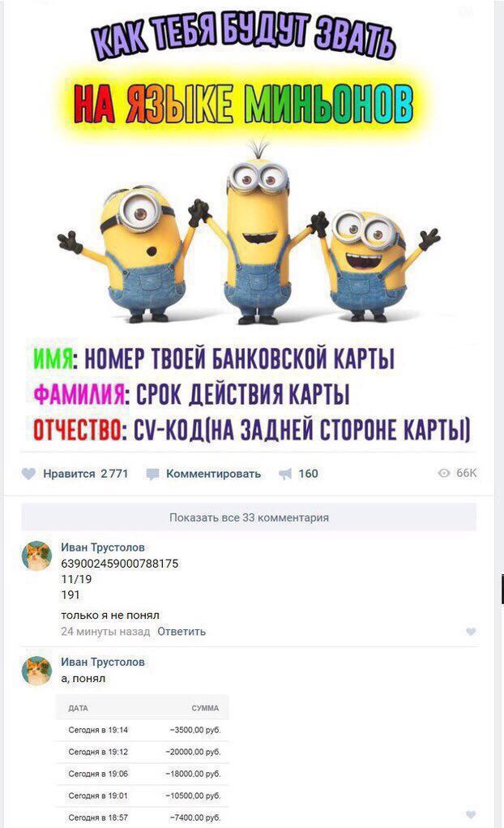Viewport: 504px width, 828px height.
Task: Click the dark scrollbar marker on the right edge
Action: [502, 590]
